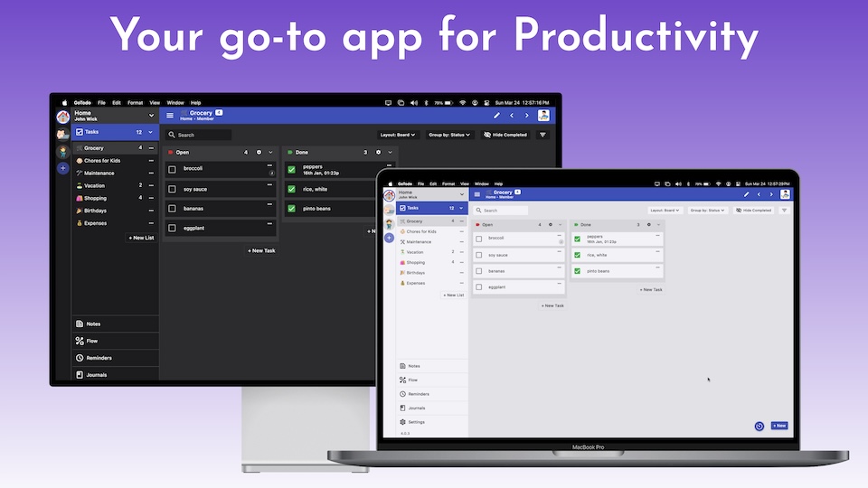Collapse Tasks section chevron on dark monitor

tap(151, 132)
